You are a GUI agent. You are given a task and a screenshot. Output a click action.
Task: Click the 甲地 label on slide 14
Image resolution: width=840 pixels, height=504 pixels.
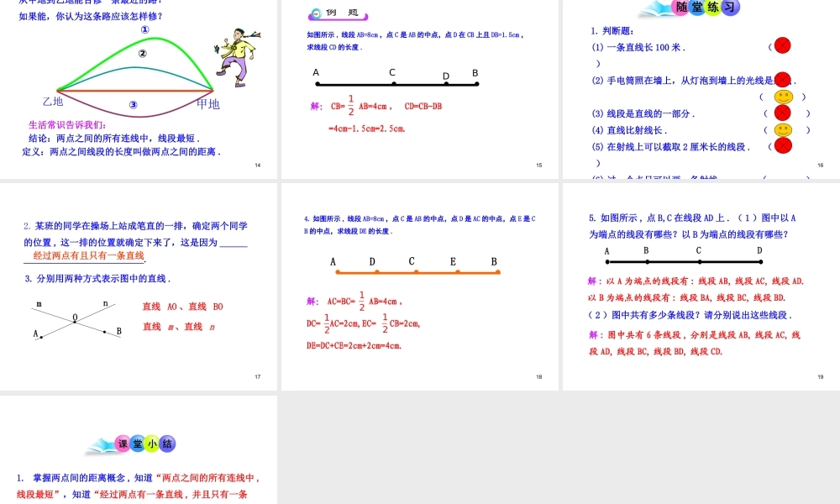[207, 104]
